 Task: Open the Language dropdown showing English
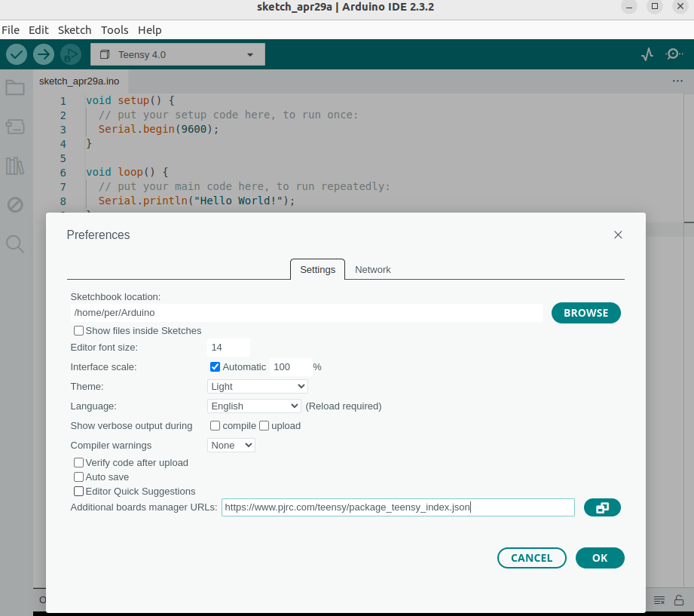[254, 406]
